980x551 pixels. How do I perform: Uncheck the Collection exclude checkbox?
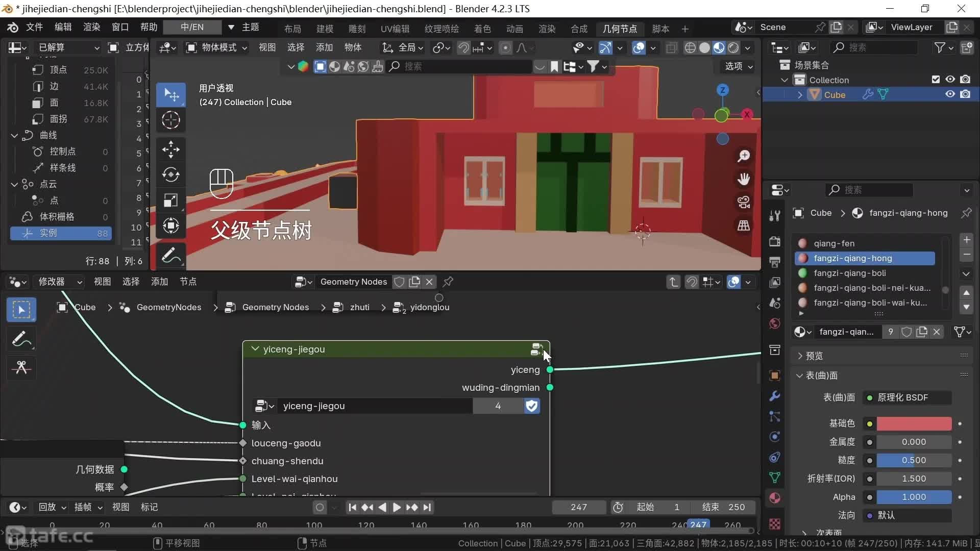click(935, 80)
